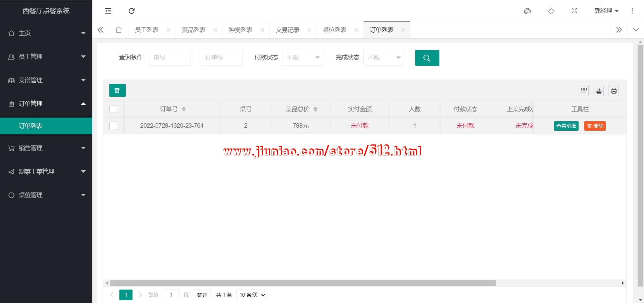Toggle fullscreen mode icon
The width and height of the screenshot is (644, 303).
coord(574,11)
